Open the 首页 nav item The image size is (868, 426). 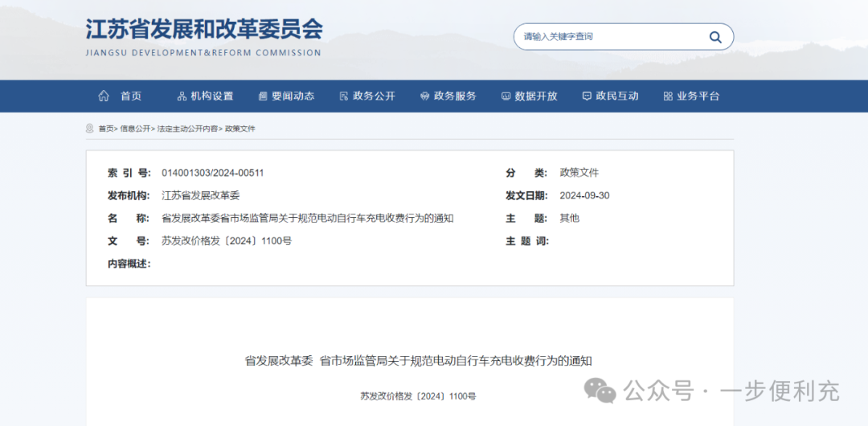click(131, 96)
